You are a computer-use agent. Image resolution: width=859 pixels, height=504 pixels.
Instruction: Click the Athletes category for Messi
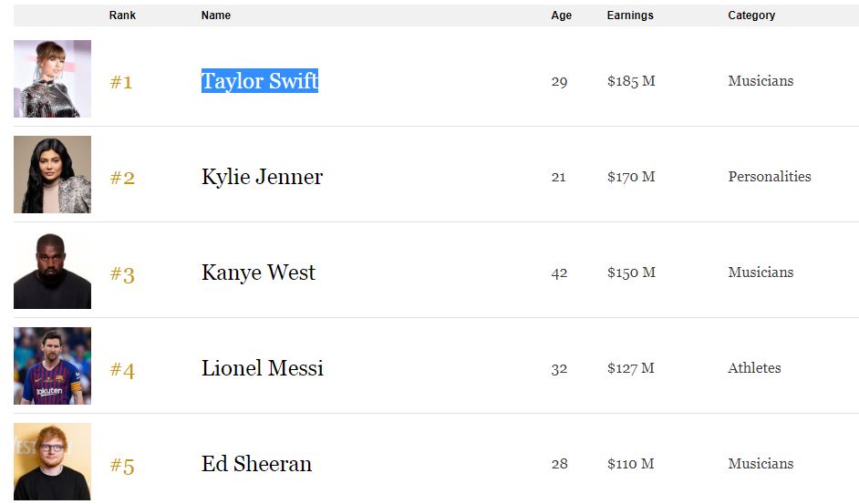[754, 368]
